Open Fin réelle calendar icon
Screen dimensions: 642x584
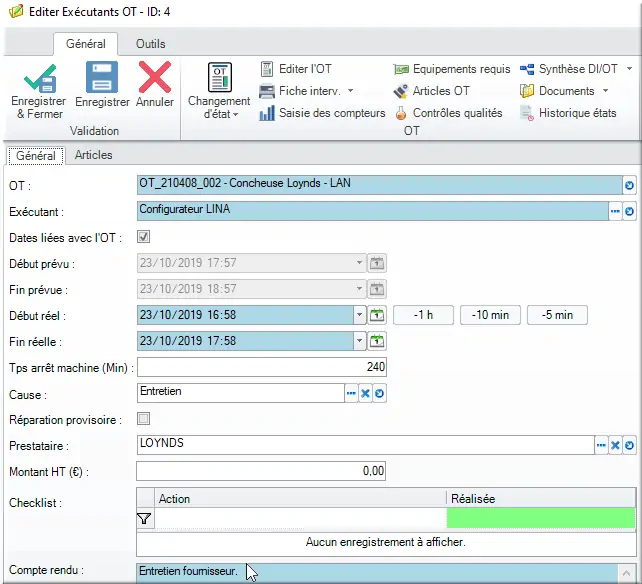[x=377, y=341]
